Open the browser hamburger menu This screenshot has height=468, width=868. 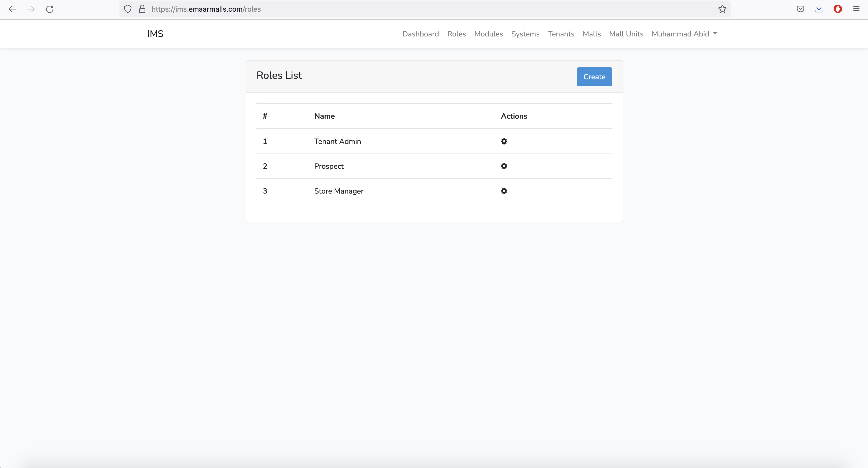click(x=856, y=9)
